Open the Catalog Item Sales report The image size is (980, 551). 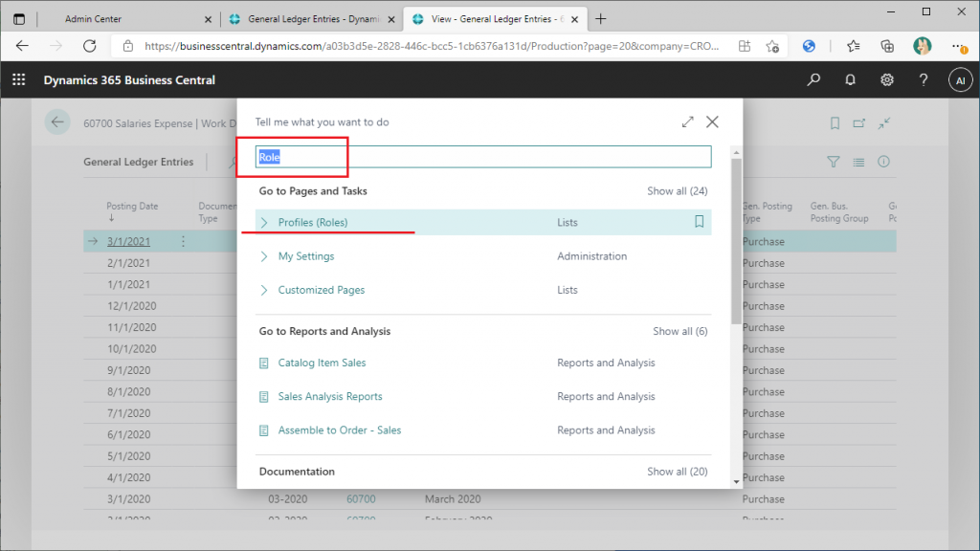point(322,363)
